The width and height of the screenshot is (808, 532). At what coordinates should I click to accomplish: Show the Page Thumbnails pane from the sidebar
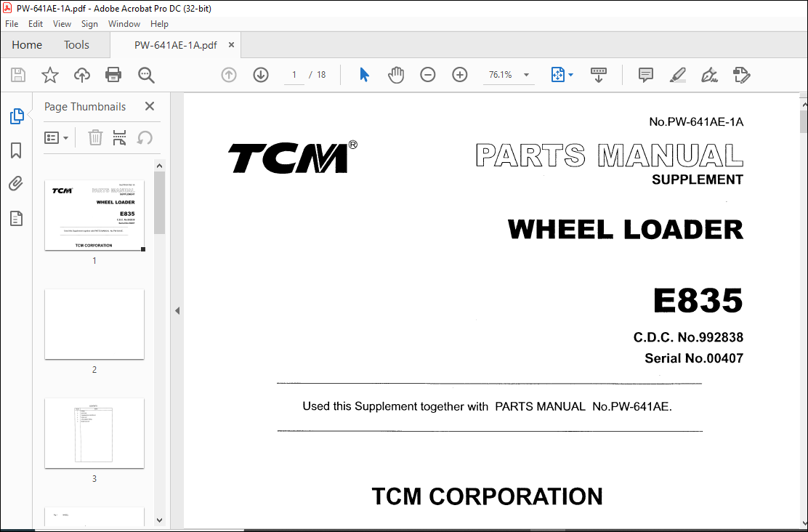tap(17, 116)
